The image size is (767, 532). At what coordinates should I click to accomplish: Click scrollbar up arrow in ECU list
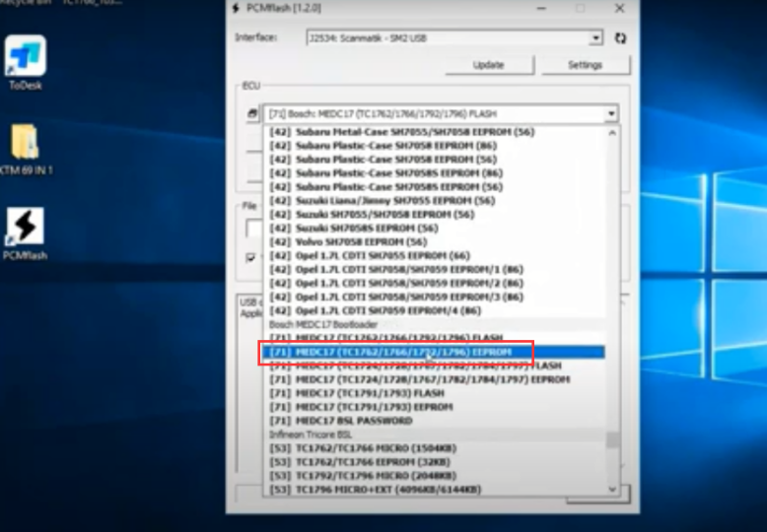pyautogui.click(x=612, y=133)
